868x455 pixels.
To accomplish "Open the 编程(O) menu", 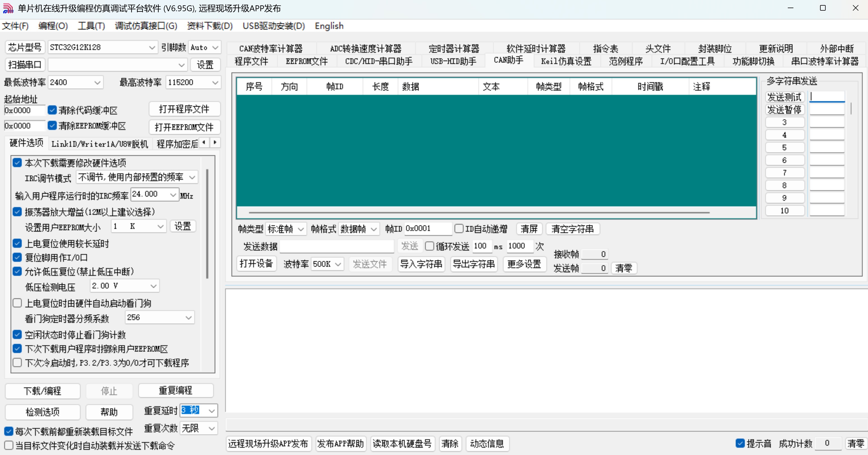I will (x=53, y=26).
